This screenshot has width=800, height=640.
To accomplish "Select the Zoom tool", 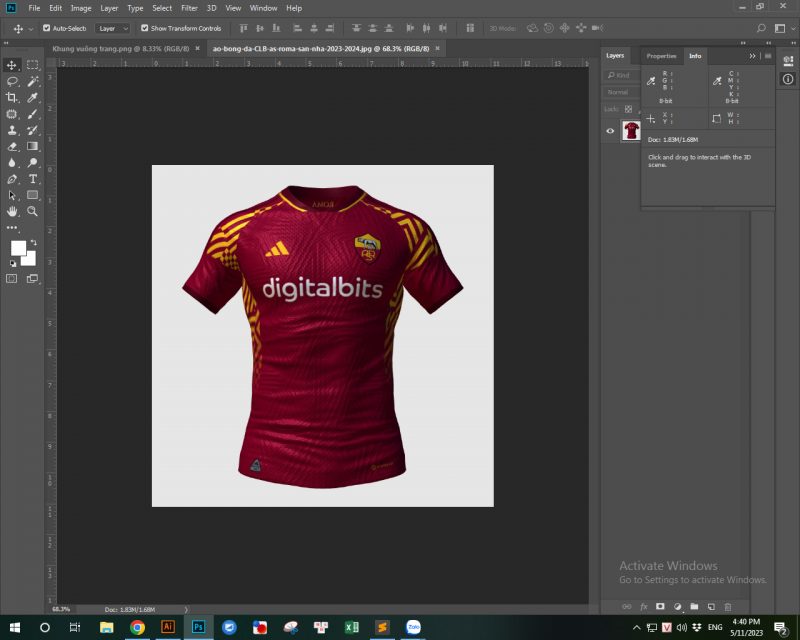I will click(33, 211).
